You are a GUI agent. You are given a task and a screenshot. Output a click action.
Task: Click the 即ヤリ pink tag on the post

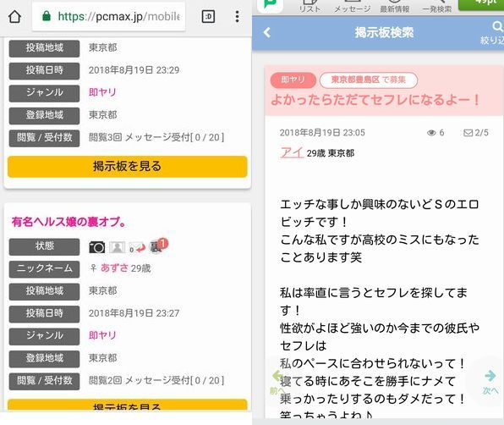coord(293,80)
